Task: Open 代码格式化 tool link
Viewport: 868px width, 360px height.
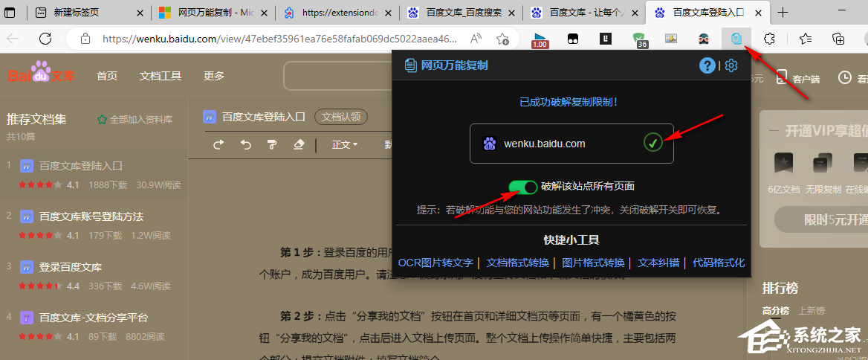Action: [x=719, y=263]
